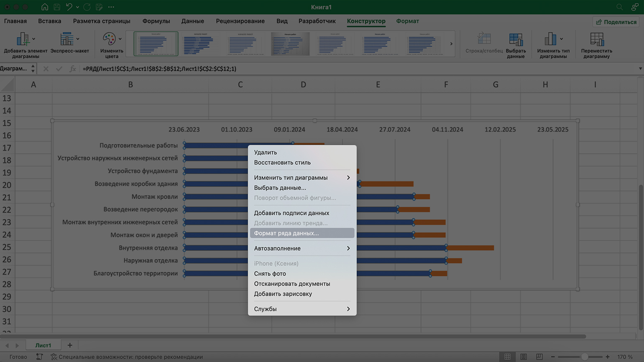Select the first chart style thumbnail

coord(156,43)
